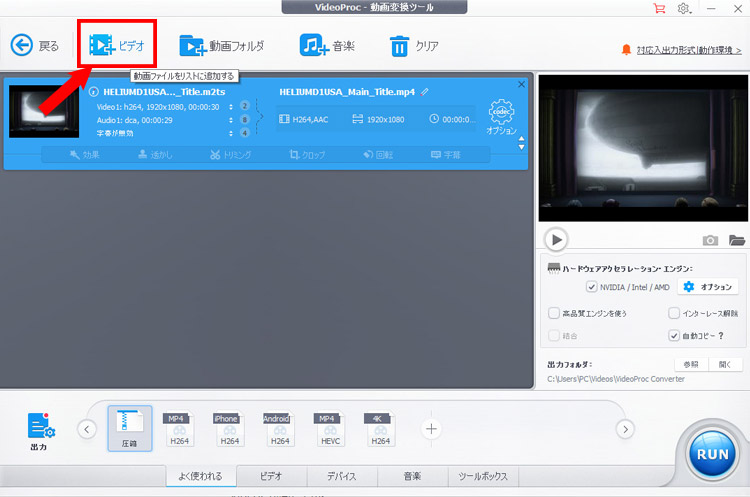Click 参照 to browse output folder
Screen dimensions: 750x497
[691, 364]
